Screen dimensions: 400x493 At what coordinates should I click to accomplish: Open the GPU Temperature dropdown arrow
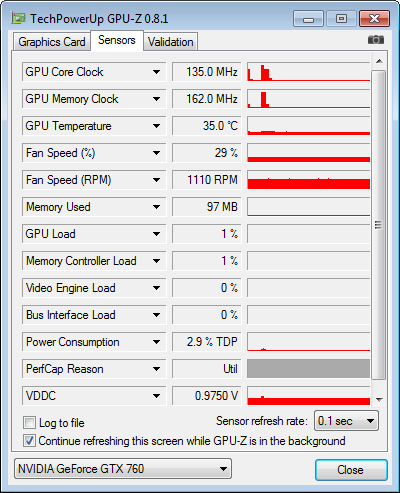(x=156, y=126)
